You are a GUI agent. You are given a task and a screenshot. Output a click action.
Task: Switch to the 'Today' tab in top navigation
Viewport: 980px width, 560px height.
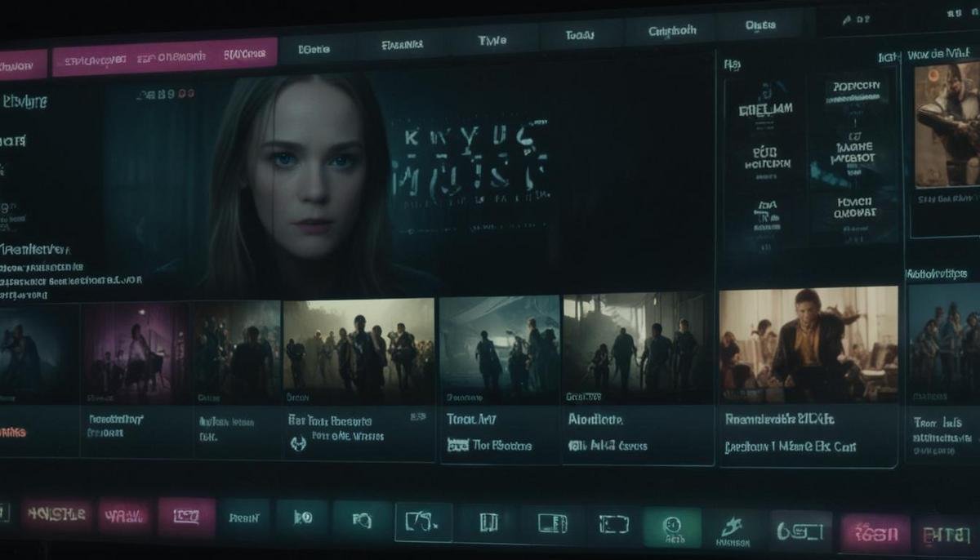click(x=579, y=36)
